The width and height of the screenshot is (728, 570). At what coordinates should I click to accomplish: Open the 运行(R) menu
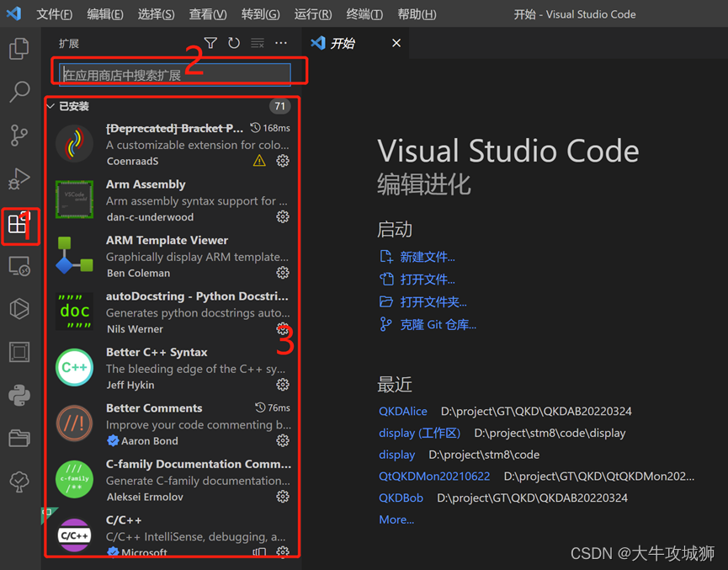(x=312, y=14)
